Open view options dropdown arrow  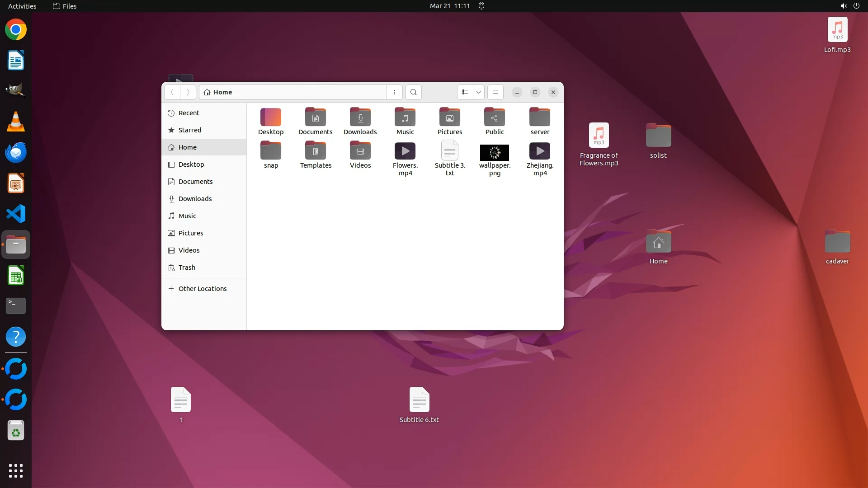[479, 92]
